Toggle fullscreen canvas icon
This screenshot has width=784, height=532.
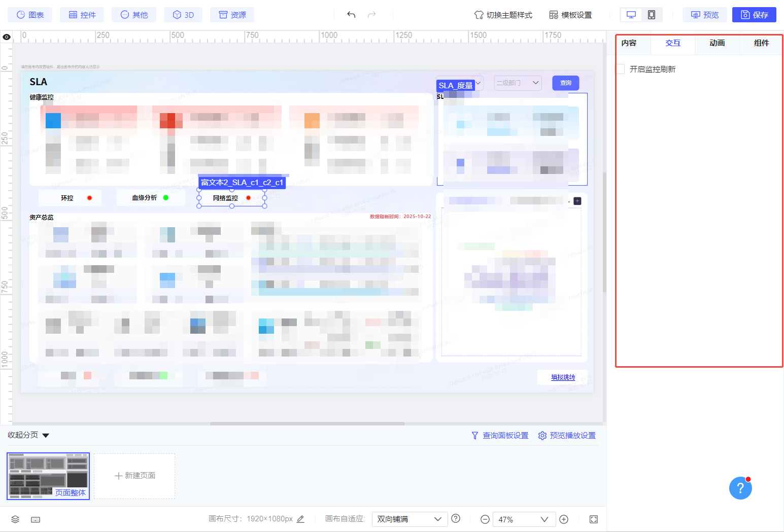click(x=594, y=519)
